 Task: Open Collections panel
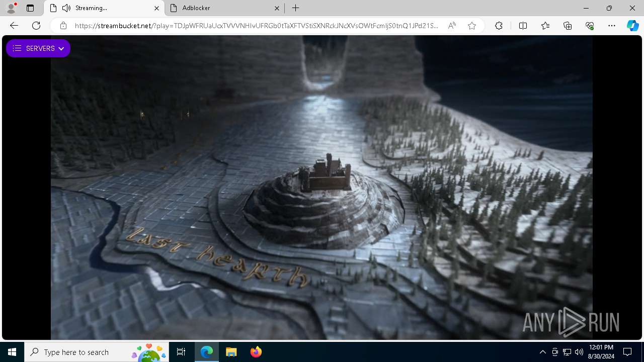[x=568, y=26]
